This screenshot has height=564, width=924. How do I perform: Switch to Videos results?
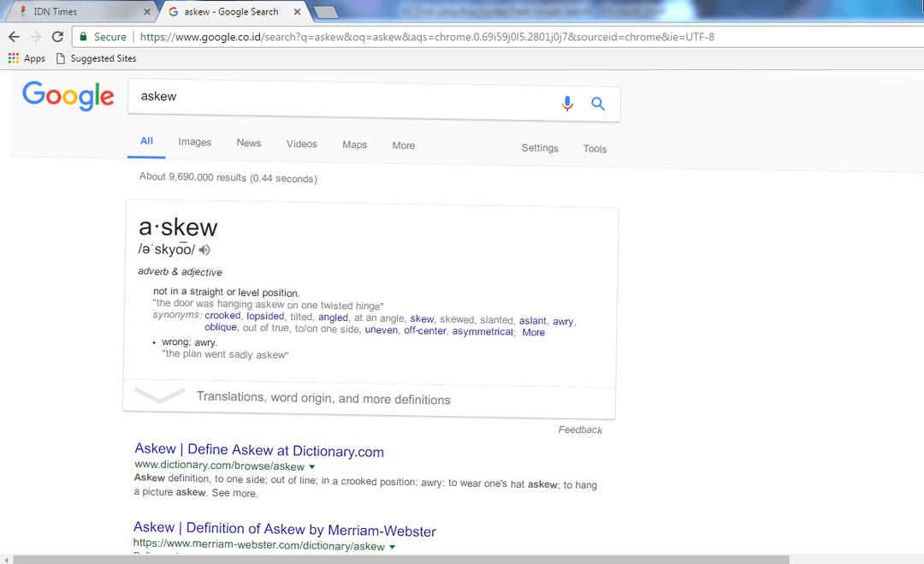click(x=302, y=144)
